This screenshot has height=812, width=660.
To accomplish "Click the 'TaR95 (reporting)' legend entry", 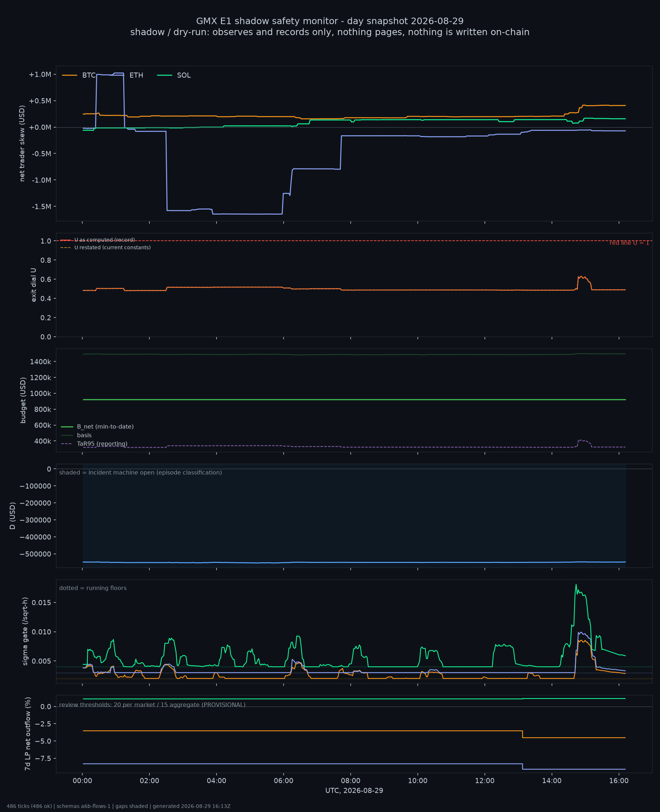I will pos(94,444).
